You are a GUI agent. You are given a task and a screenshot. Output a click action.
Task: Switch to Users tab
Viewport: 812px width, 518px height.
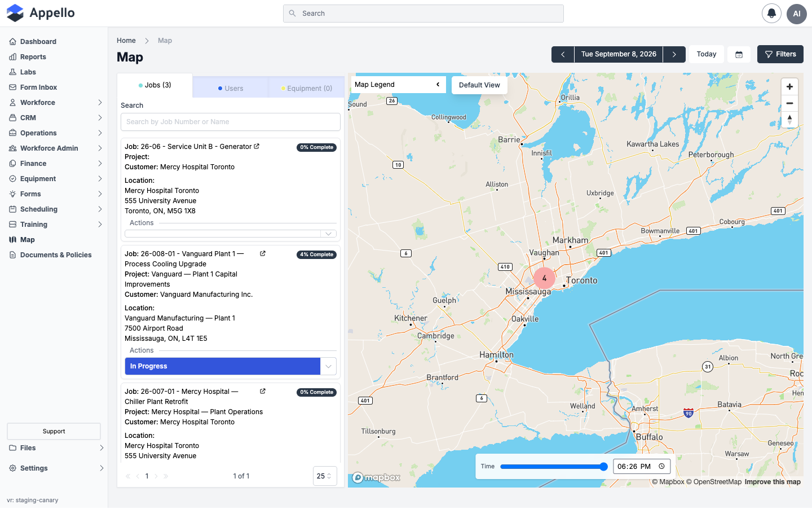pos(230,89)
